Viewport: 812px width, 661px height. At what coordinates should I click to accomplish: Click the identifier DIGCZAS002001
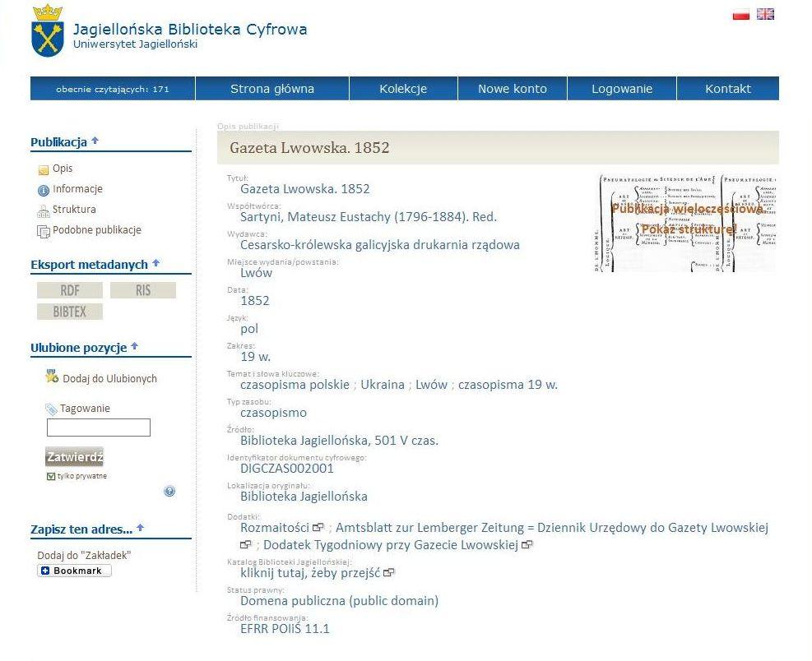287,469
